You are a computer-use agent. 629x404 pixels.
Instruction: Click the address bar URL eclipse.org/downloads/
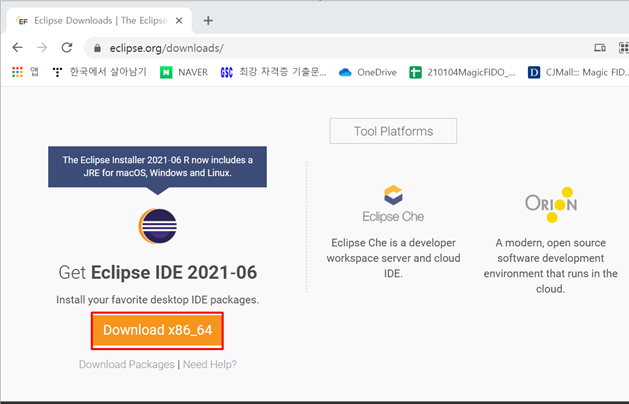point(166,48)
